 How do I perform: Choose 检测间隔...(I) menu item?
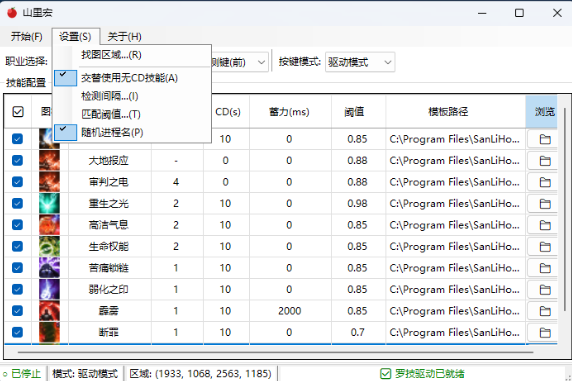(x=132, y=96)
